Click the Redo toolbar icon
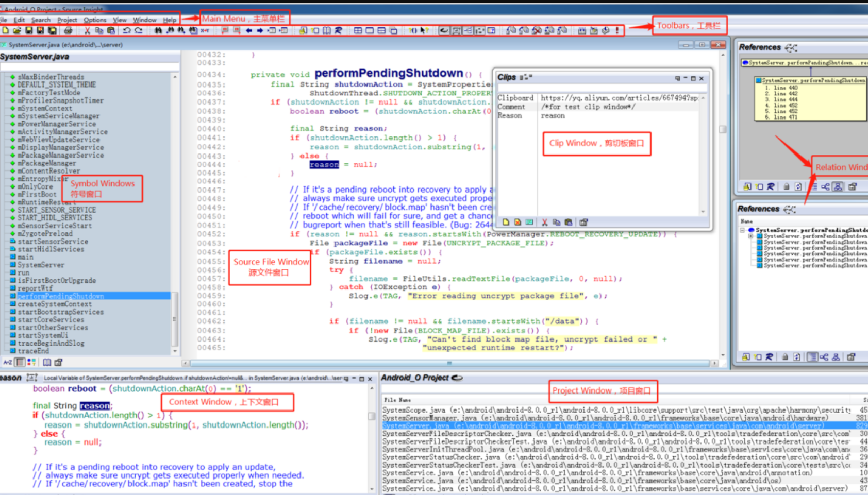This screenshot has width=868, height=495. tap(139, 30)
